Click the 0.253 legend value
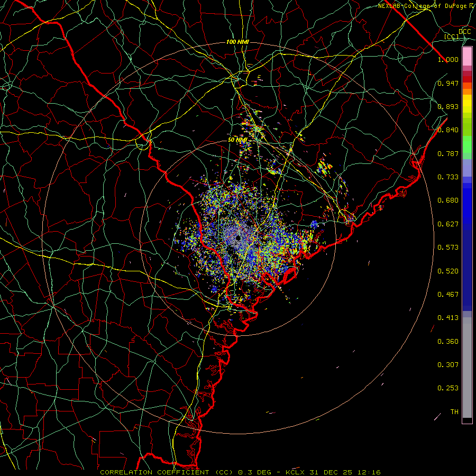The width and height of the screenshot is (476, 476). pyautogui.click(x=448, y=388)
